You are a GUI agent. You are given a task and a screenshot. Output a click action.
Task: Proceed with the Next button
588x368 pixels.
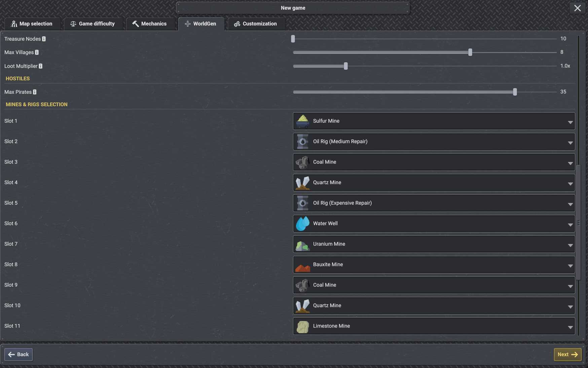(x=567, y=355)
